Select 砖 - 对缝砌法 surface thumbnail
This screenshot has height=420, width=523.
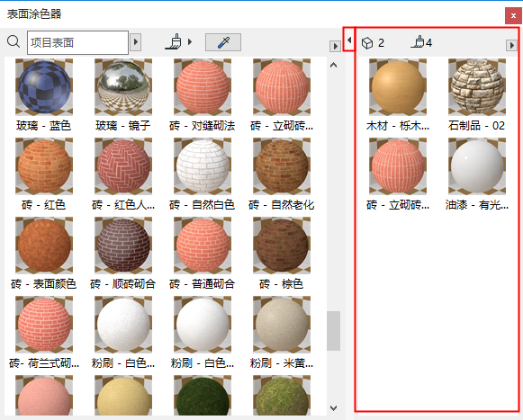(203, 87)
